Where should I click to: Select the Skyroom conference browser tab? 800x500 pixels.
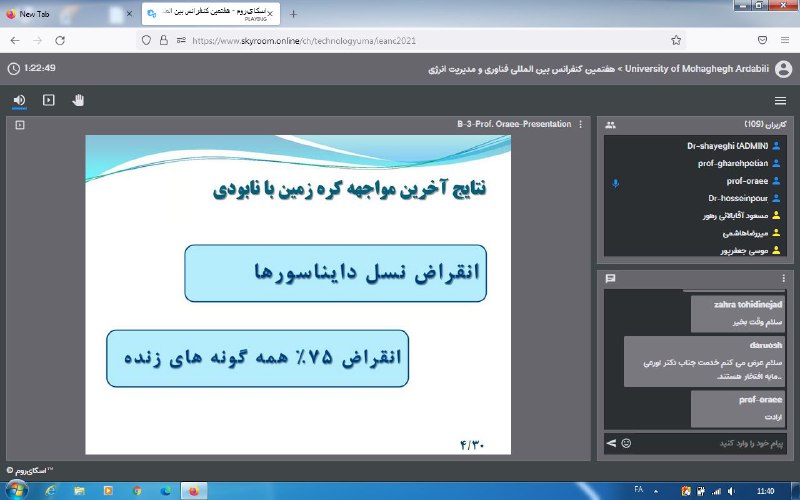pos(211,14)
